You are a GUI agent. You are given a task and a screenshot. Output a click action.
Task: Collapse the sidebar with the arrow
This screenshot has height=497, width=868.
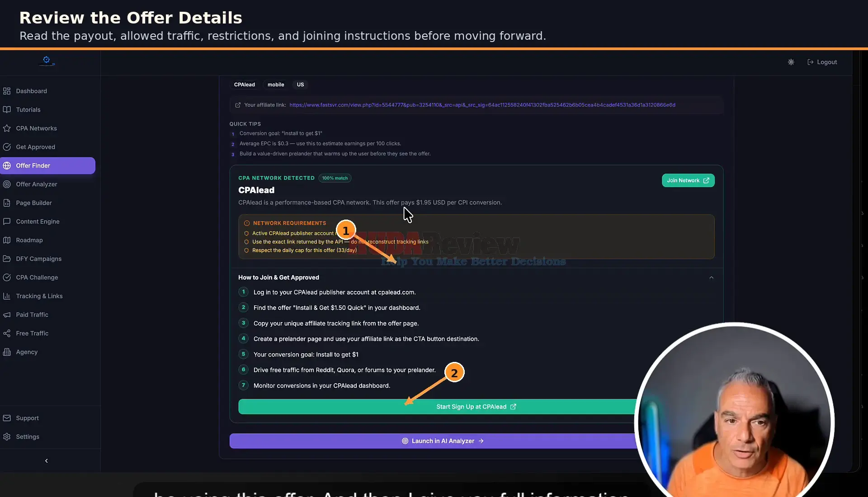click(x=47, y=461)
